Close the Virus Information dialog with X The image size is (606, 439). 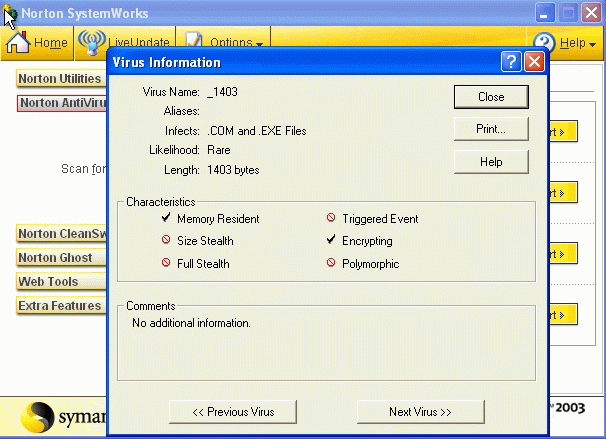[534, 62]
